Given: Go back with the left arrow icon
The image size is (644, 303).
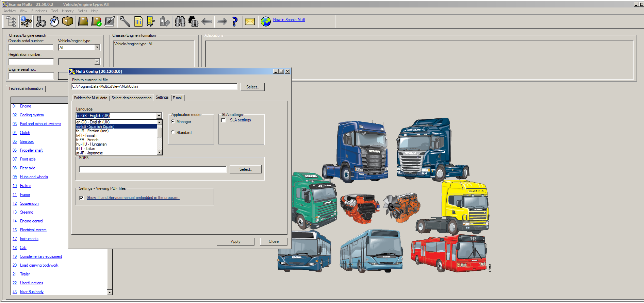Looking at the screenshot, I should coord(207,21).
